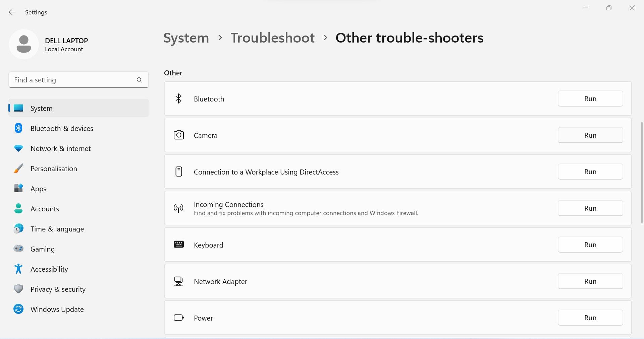Click the Personalisation paintbrush icon
Screen dimensions: 644x339
[x=18, y=168]
